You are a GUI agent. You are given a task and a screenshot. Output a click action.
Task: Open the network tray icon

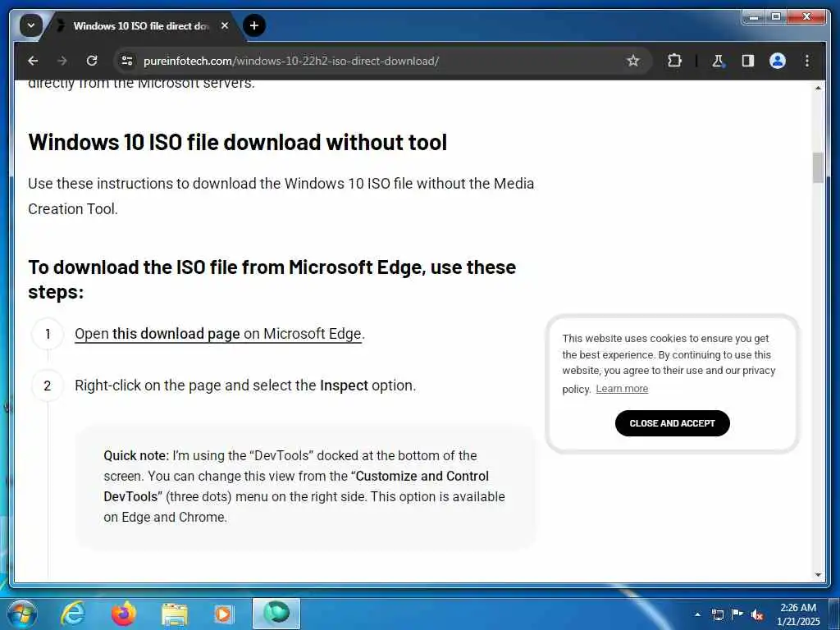coord(718,614)
